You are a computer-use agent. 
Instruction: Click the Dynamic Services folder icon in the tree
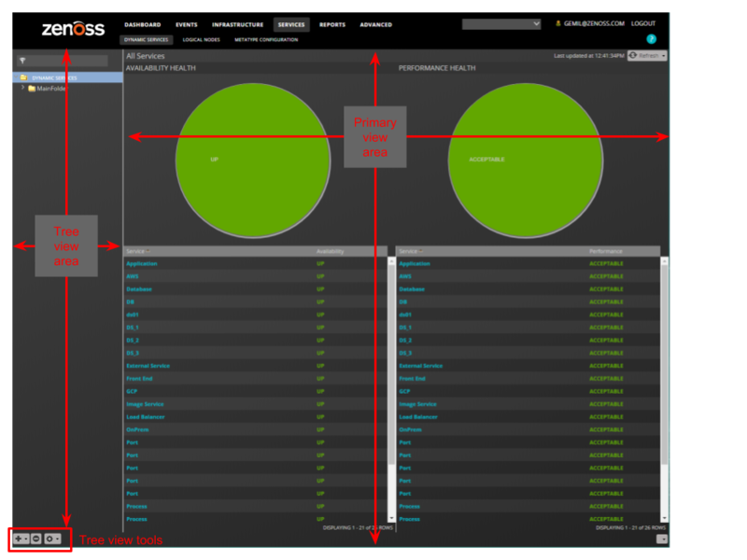(24, 77)
